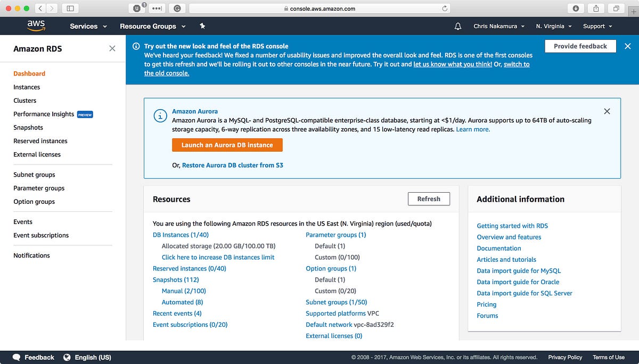Open the Pricing link
The height and width of the screenshot is (364, 639).
[x=487, y=304]
